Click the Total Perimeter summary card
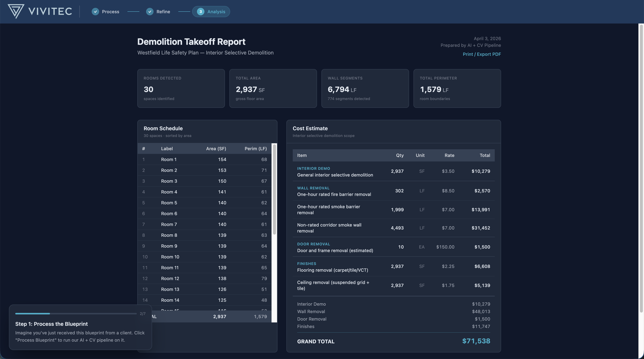The width and height of the screenshot is (644, 359). click(x=457, y=88)
